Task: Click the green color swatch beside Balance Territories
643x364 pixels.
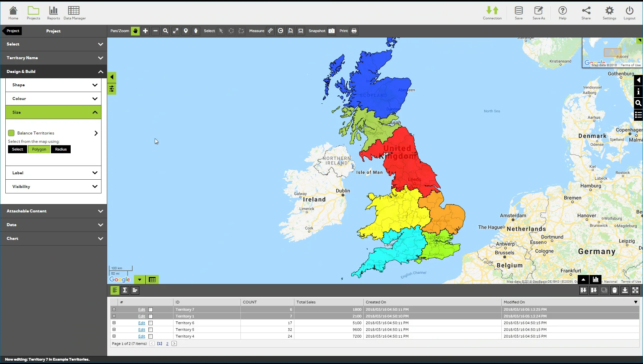Action: tap(11, 133)
